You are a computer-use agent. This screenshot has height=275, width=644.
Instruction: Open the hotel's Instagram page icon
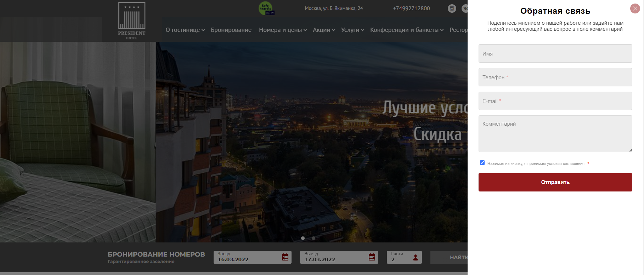click(x=452, y=8)
